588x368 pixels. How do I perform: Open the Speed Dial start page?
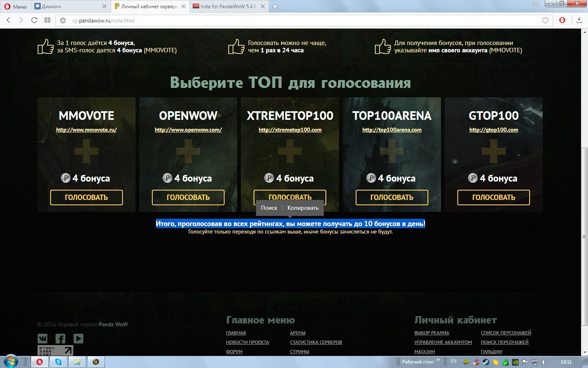point(47,20)
